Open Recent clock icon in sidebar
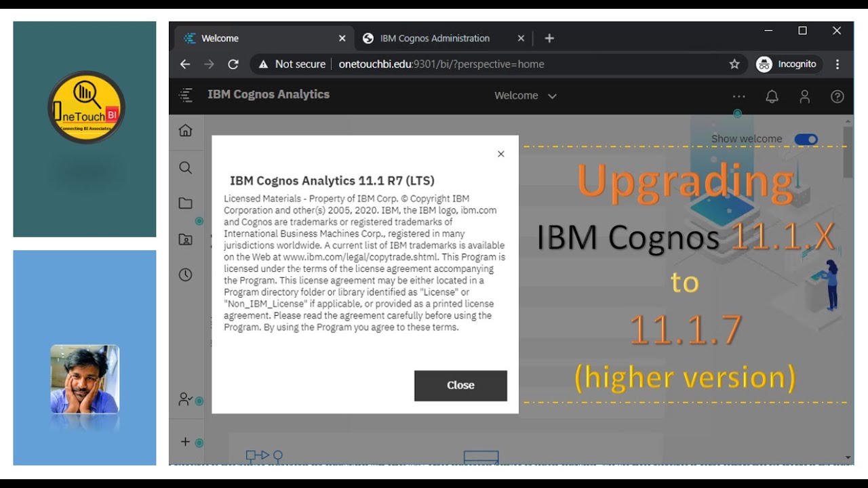This screenshot has width=868, height=488. click(x=185, y=274)
